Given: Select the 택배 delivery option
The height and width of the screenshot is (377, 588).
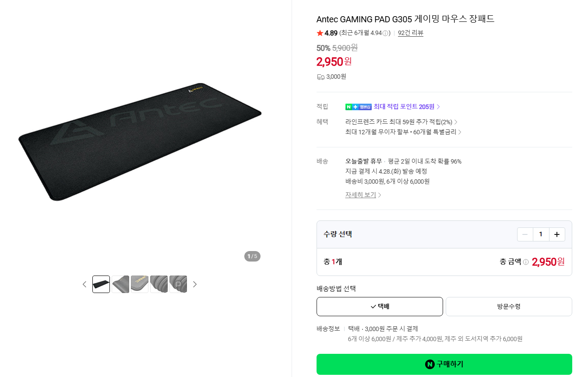Looking at the screenshot, I should coord(379,306).
